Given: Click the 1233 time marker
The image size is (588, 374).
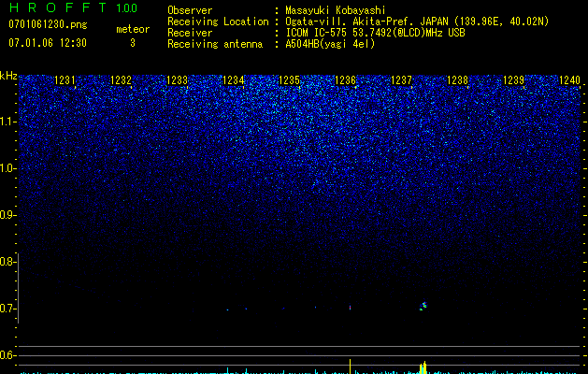Looking at the screenshot, I should (177, 80).
